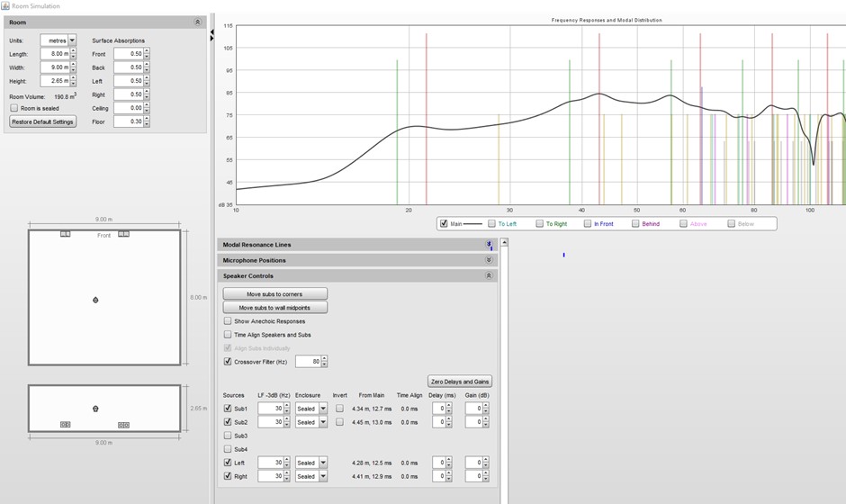This screenshot has width=846, height=504.
Task: Click the left subwoofer icon in the elevation view
Action: (x=65, y=425)
